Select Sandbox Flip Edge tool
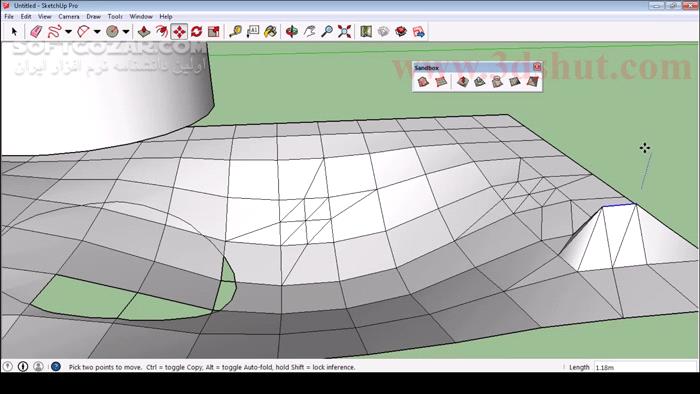The height and width of the screenshot is (394, 700). coord(532,82)
